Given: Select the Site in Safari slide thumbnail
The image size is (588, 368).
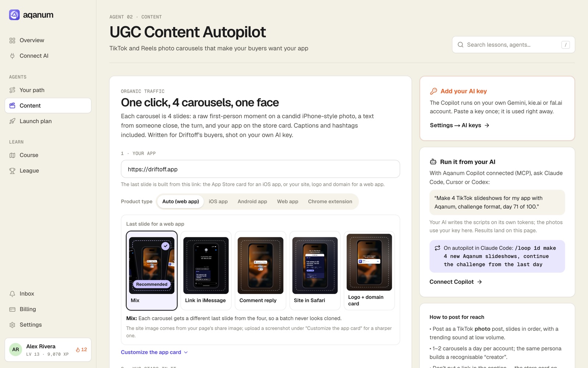Looking at the screenshot, I should click(x=315, y=265).
